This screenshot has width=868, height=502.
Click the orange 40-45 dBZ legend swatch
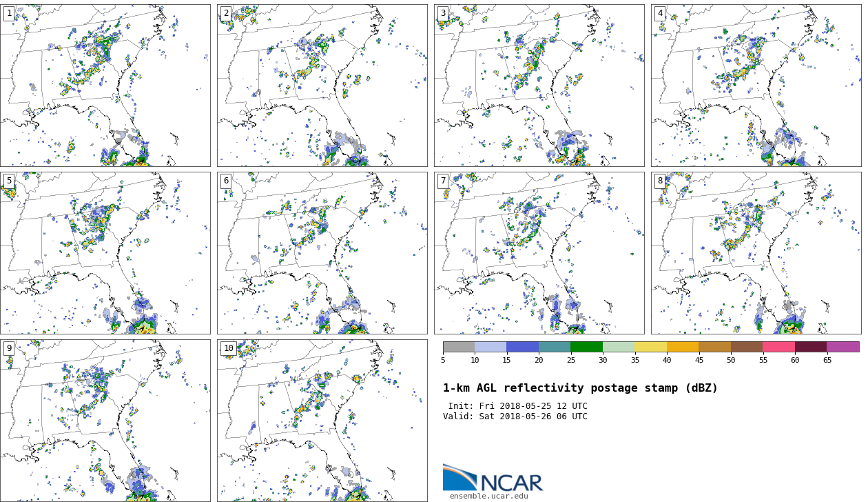click(x=683, y=347)
